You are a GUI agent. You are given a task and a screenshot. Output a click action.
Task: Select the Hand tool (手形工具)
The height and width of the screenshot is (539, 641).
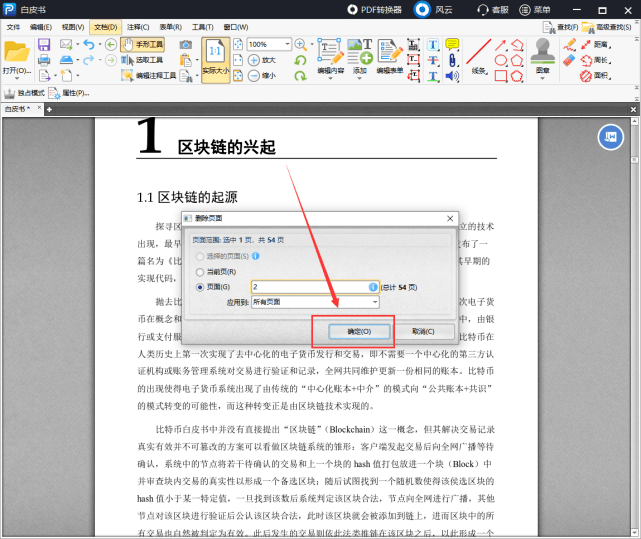pos(141,45)
